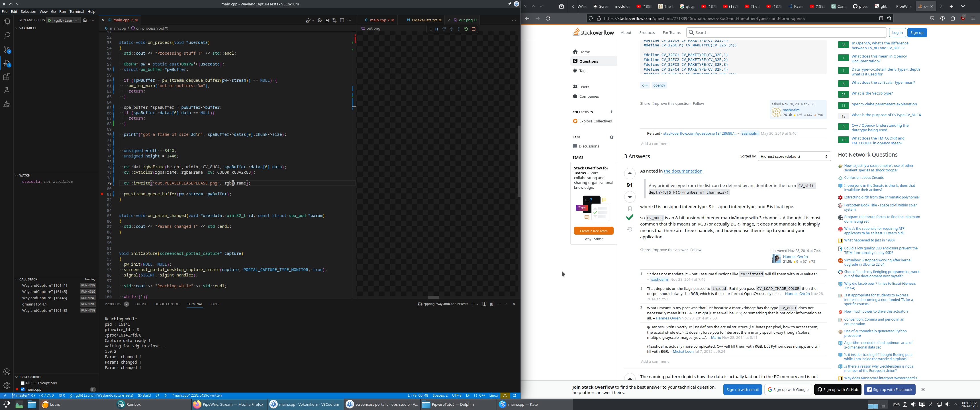The height and width of the screenshot is (410, 980).
Task: Open the Extensions view icon
Action: point(7,77)
